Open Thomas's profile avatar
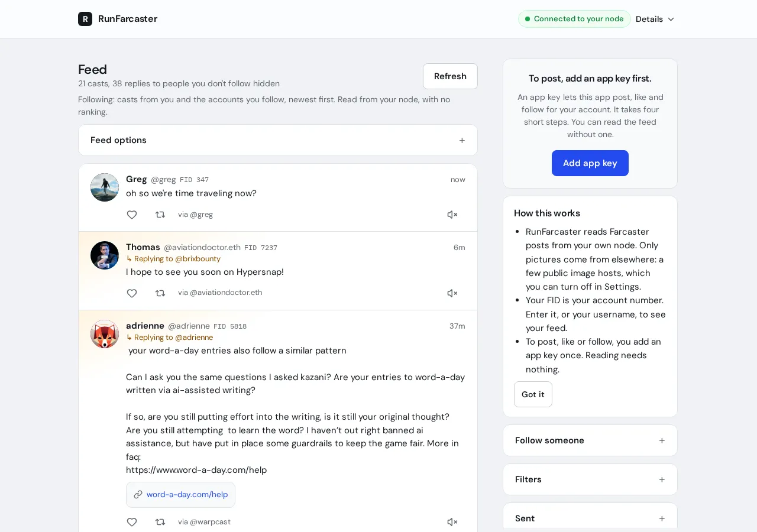 (x=105, y=255)
